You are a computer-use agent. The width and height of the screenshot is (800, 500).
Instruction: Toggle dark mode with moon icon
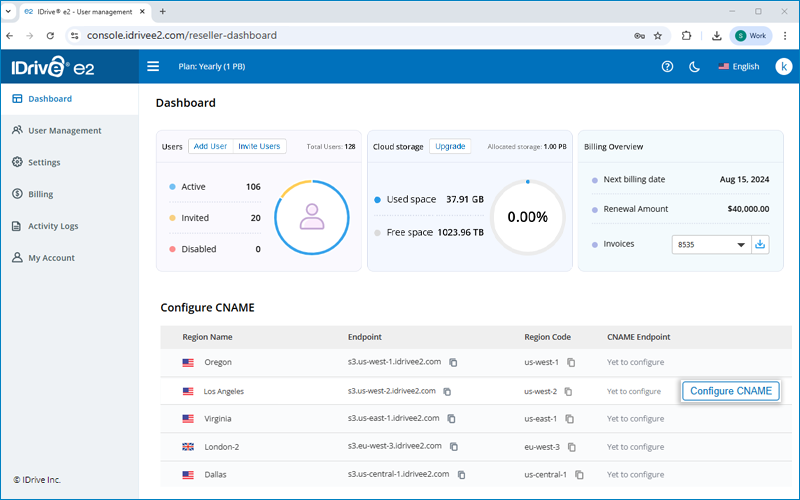tap(694, 67)
